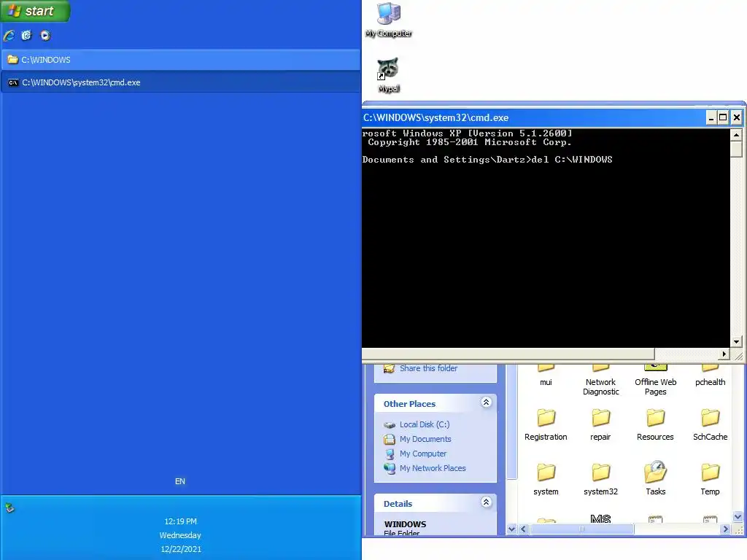Click the Safely Remove Hardware tray icon
747x560 pixels.
tap(9, 508)
